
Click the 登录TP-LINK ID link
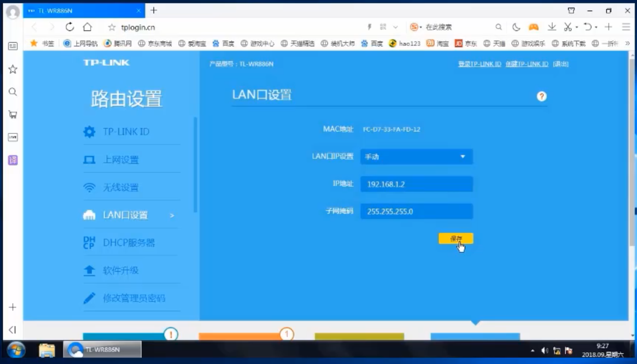point(479,64)
